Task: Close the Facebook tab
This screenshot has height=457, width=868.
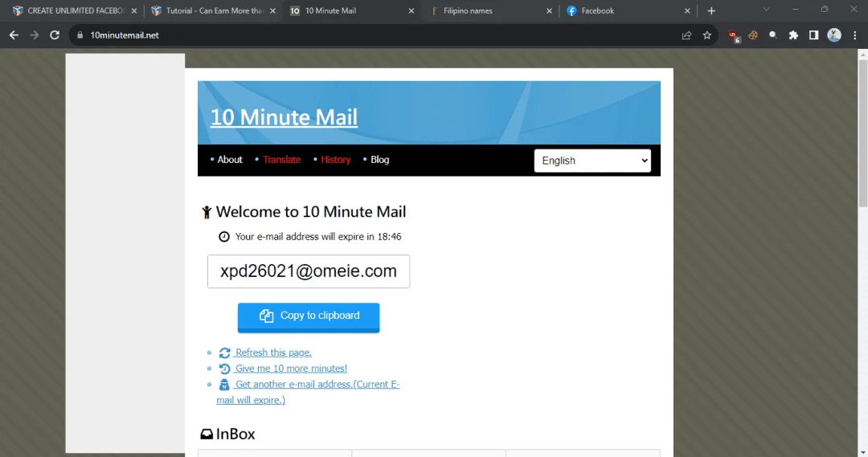Action: (x=687, y=10)
